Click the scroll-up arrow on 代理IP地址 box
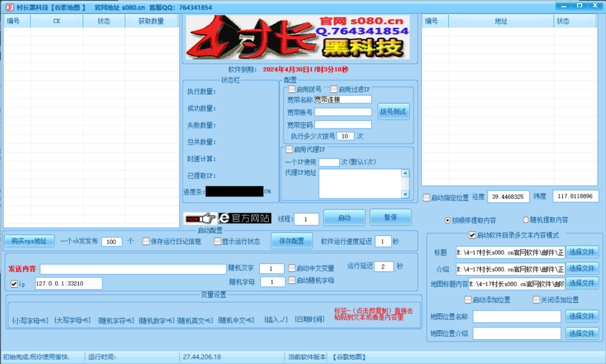The image size is (606, 364). 405,172
